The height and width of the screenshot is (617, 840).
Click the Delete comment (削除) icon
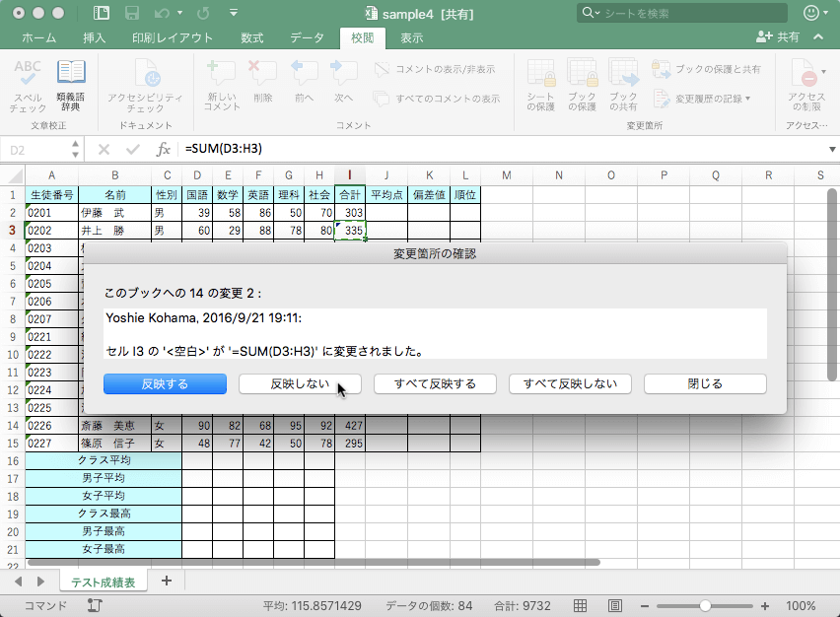click(262, 82)
